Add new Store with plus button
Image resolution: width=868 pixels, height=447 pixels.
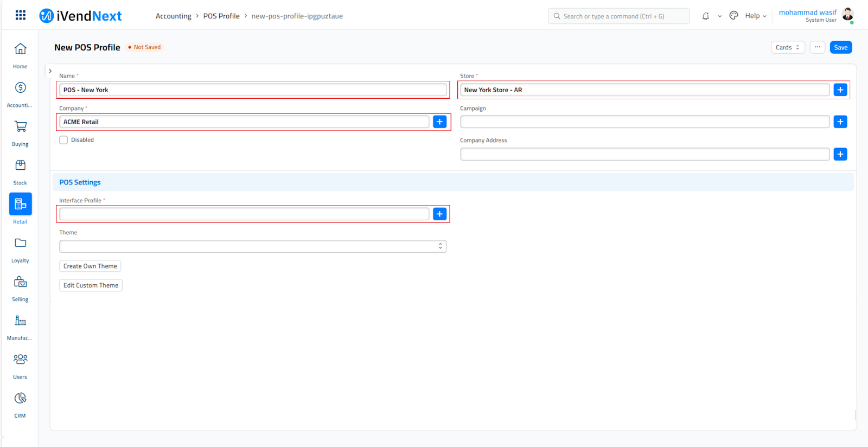click(x=840, y=90)
